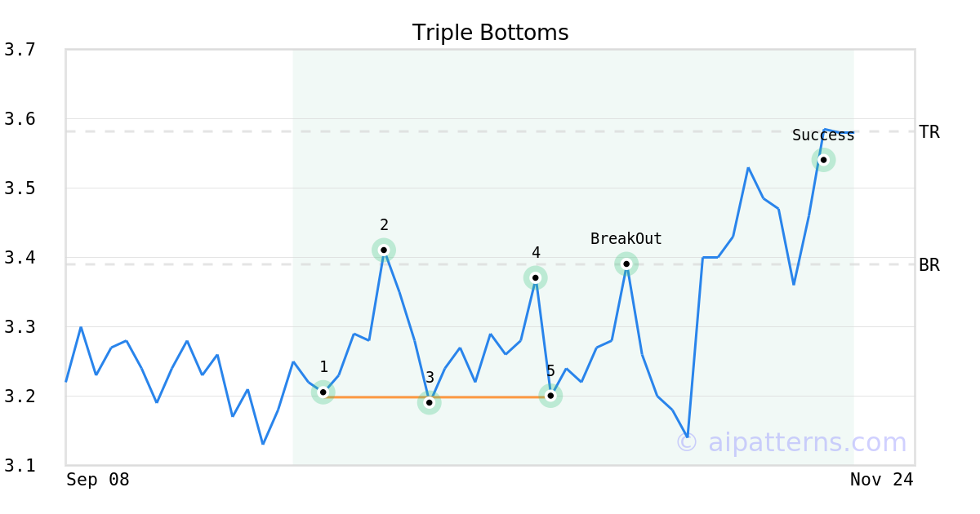Click the peak marker labeled 4
Screen dimensions: 980x514
click(x=536, y=278)
